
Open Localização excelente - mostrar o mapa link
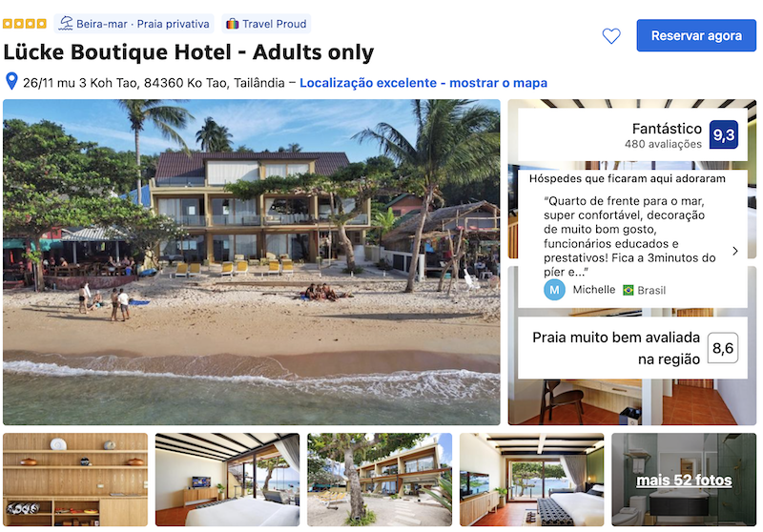(x=423, y=83)
